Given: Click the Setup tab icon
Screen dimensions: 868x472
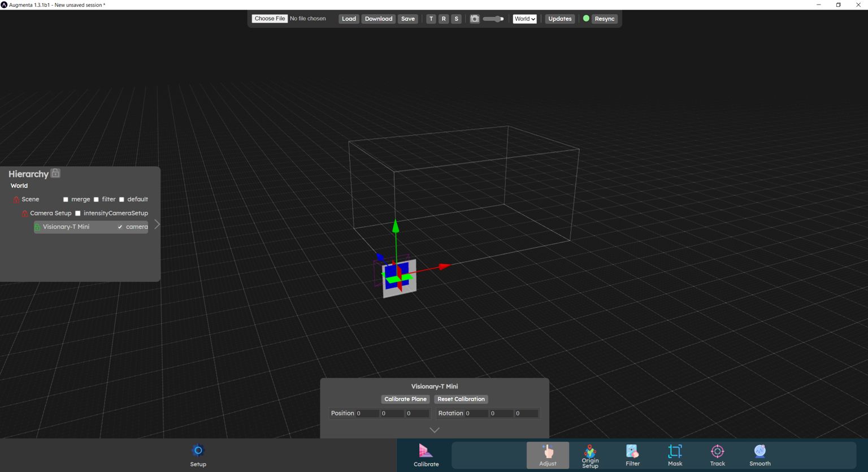Looking at the screenshot, I should click(x=198, y=450).
